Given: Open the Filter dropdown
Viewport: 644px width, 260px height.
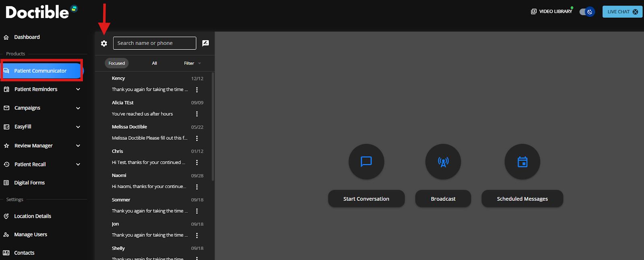Looking at the screenshot, I should [x=192, y=63].
